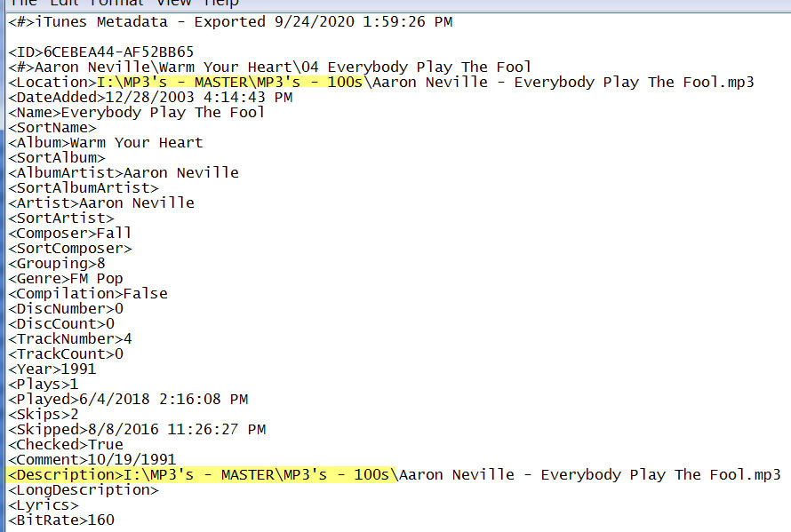
Task: Click the Checked True line
Action: pyautogui.click(x=66, y=445)
